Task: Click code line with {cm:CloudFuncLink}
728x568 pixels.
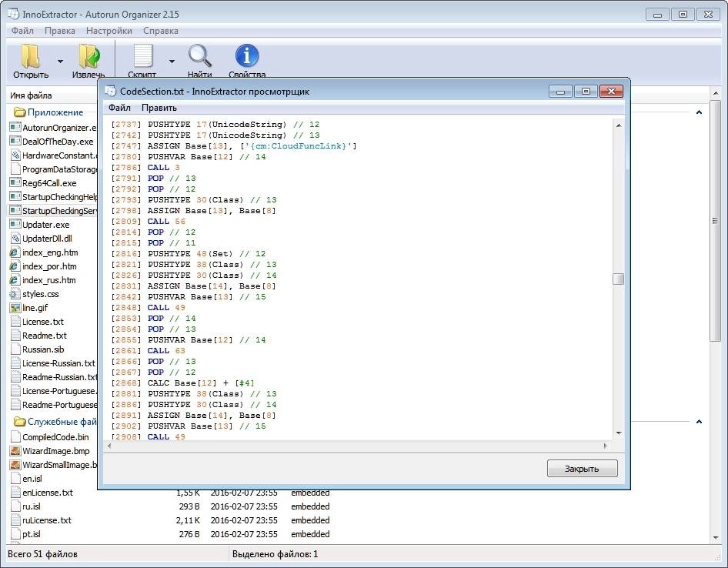Action: pyautogui.click(x=233, y=145)
